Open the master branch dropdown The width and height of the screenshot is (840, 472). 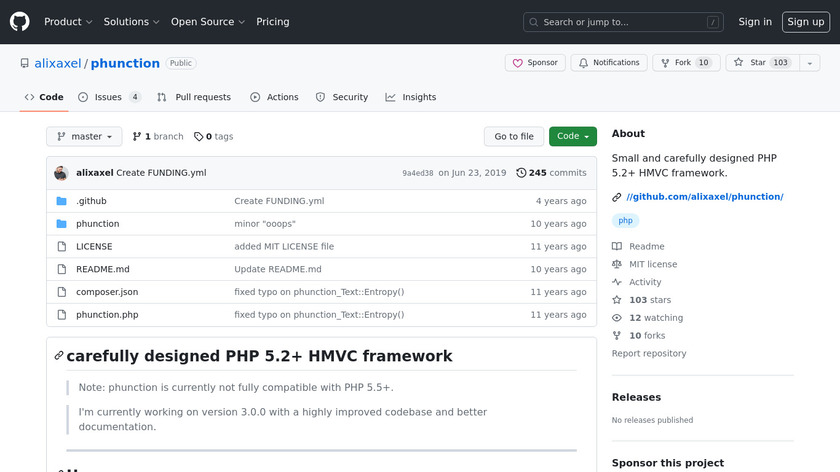[84, 136]
